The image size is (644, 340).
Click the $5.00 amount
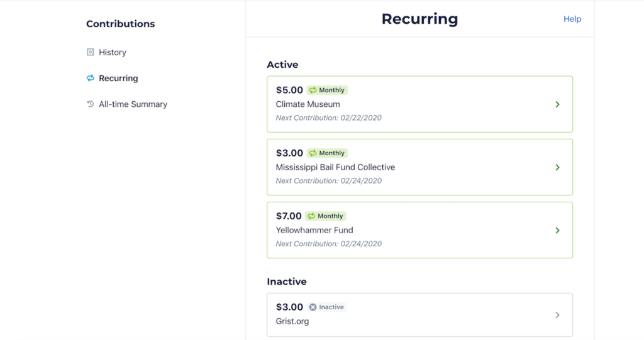289,90
